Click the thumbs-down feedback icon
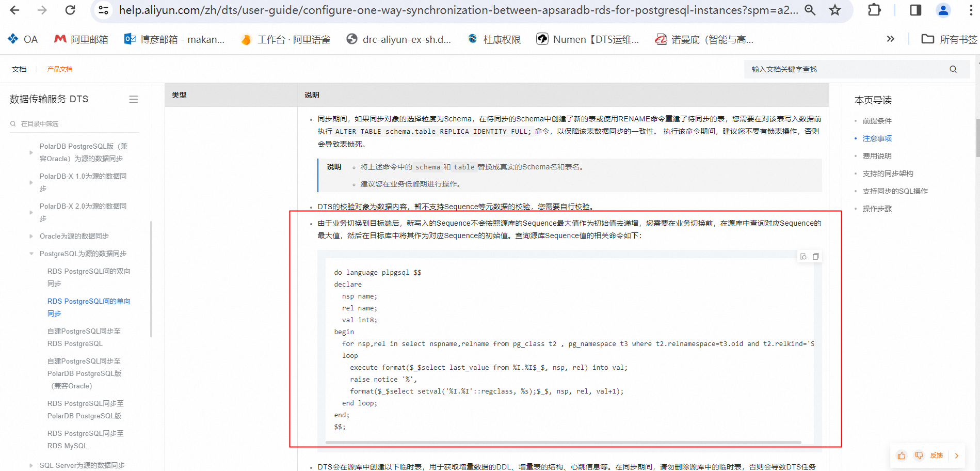The width and height of the screenshot is (980, 471). 919,456
